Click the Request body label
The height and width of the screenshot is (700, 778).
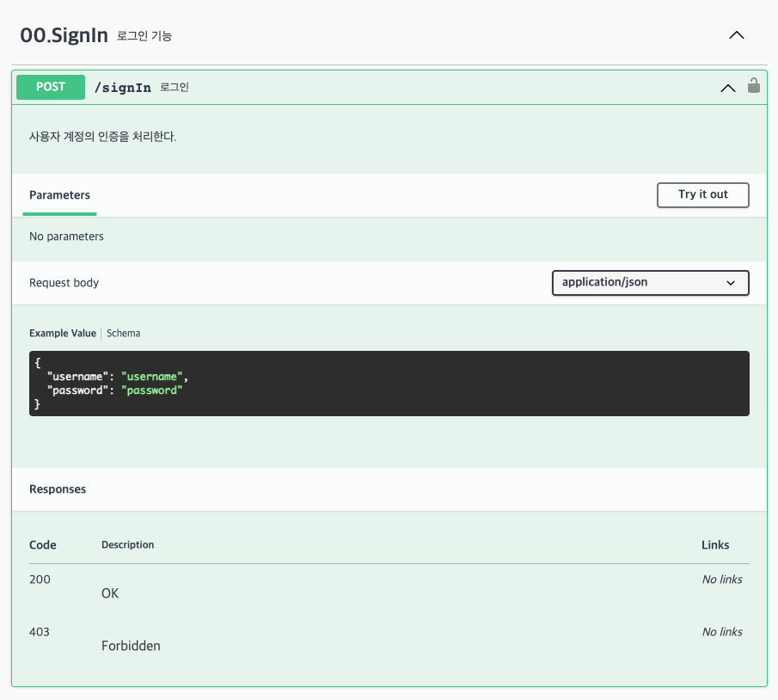64,282
